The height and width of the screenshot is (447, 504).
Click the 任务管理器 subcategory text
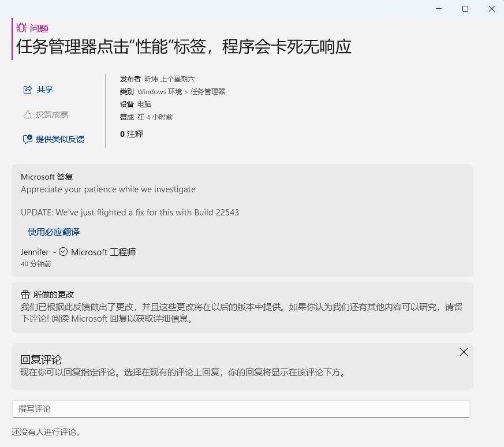pyautogui.click(x=208, y=92)
